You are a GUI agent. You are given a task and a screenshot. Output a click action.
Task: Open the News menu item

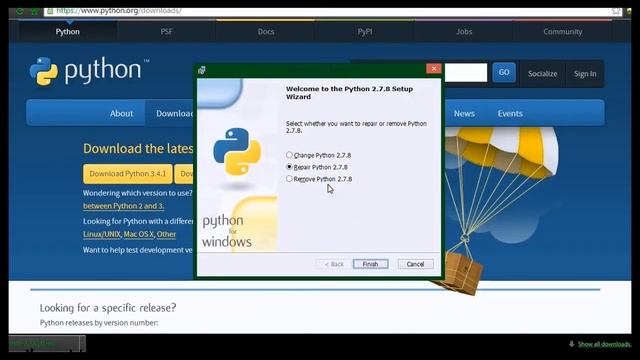point(464,113)
